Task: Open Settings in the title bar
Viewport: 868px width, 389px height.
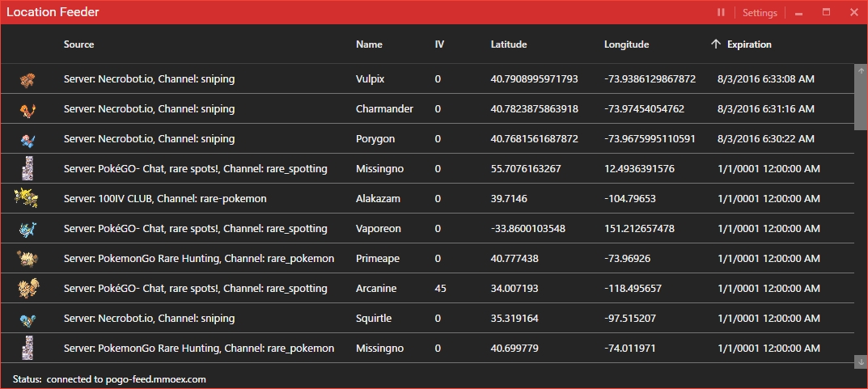Action: pos(760,13)
